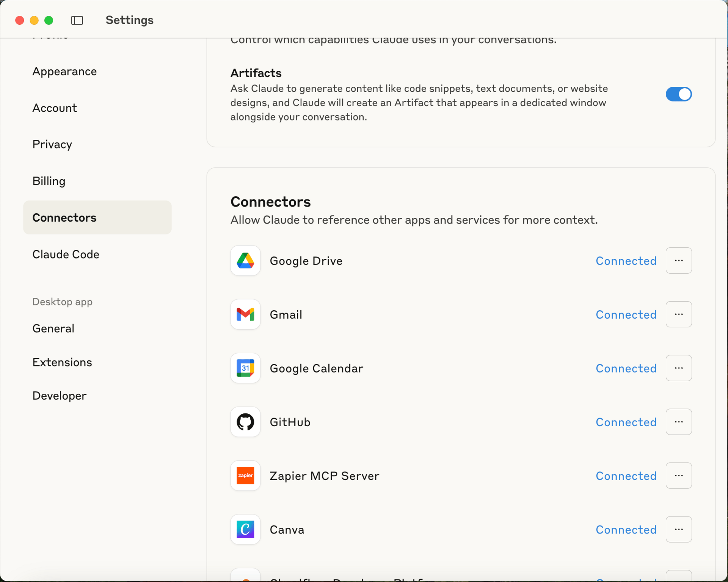Click the Google Calendar connector icon

(245, 368)
